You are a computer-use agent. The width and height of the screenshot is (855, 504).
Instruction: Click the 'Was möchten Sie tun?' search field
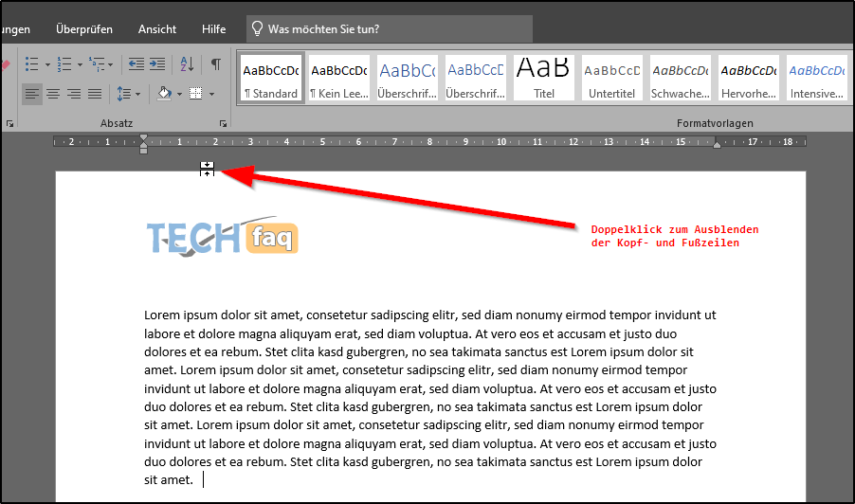tap(390, 28)
